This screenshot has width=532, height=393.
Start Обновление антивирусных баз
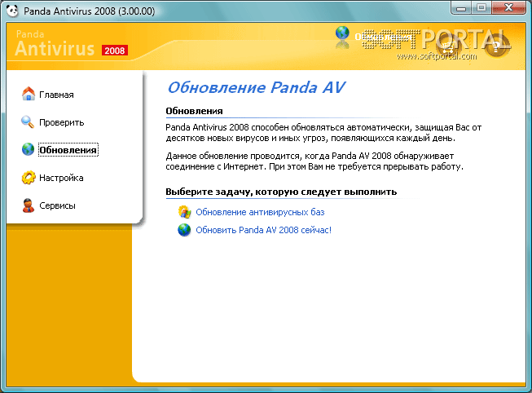point(252,212)
